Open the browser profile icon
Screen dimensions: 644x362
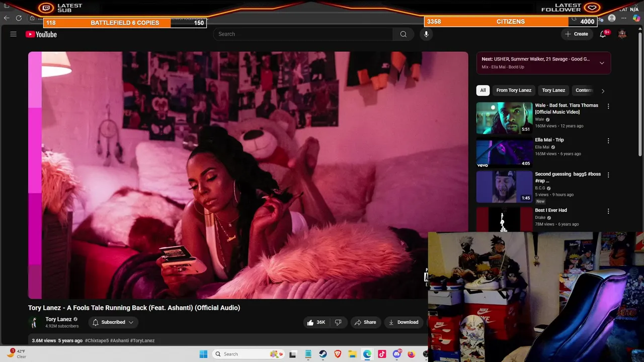click(612, 18)
